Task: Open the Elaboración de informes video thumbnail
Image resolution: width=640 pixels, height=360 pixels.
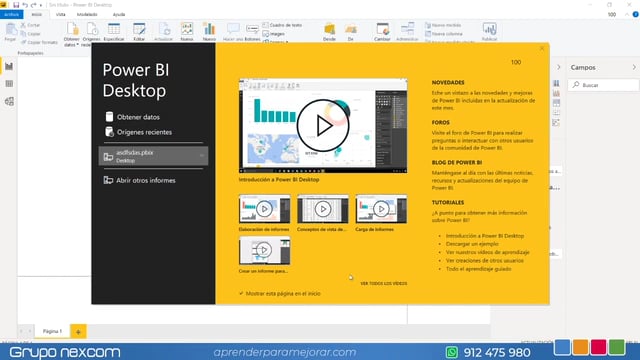Action: [264, 209]
